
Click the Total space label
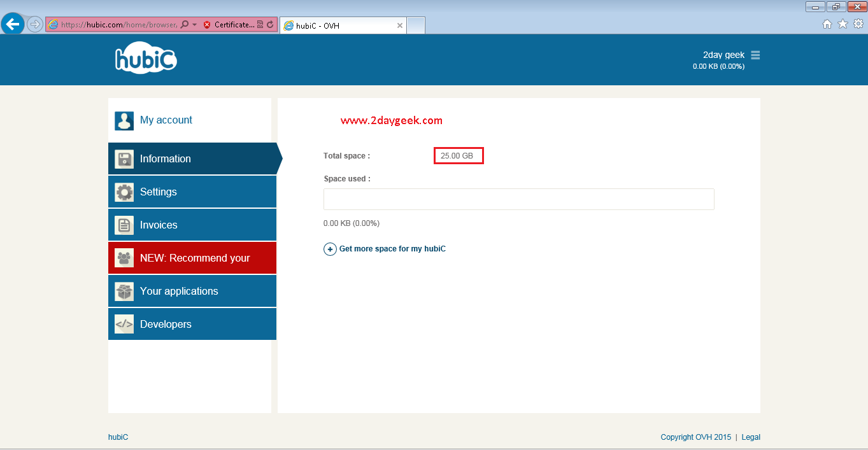[346, 156]
